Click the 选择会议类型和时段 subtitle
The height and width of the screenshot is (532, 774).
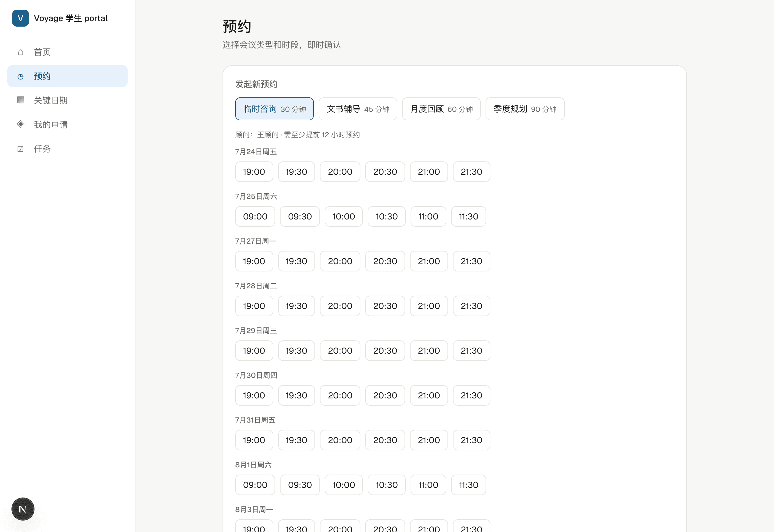pyautogui.click(x=282, y=45)
